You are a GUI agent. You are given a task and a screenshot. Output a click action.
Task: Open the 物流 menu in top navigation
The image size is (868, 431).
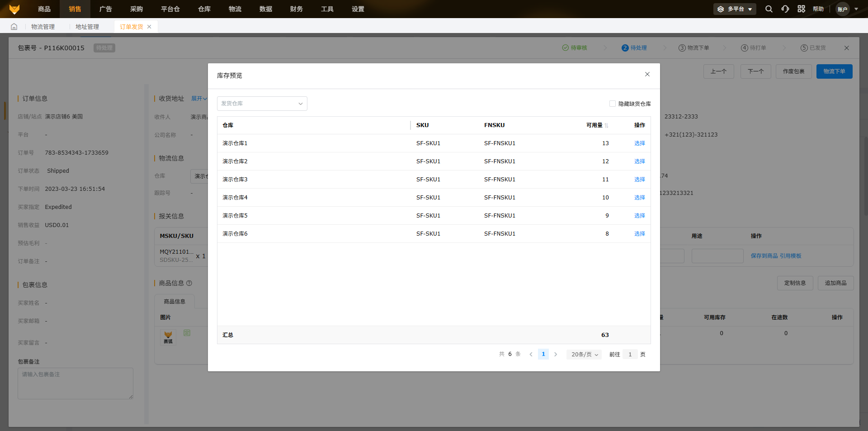[235, 9]
